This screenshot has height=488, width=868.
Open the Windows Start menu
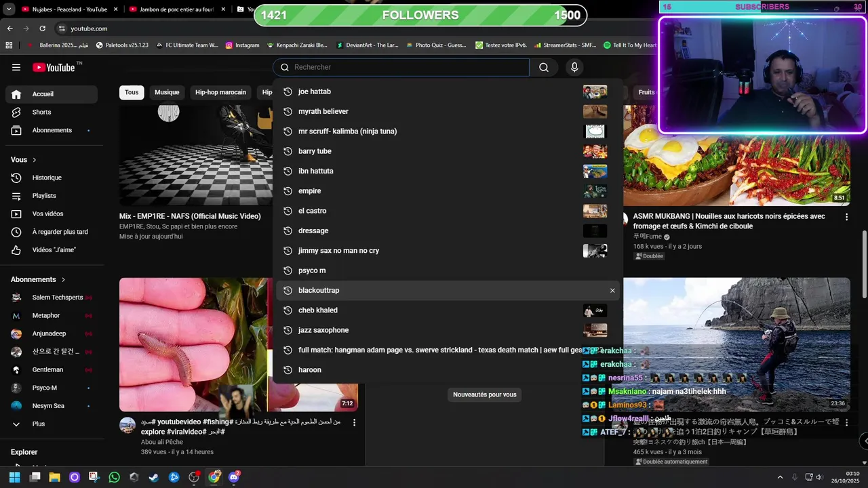14,477
